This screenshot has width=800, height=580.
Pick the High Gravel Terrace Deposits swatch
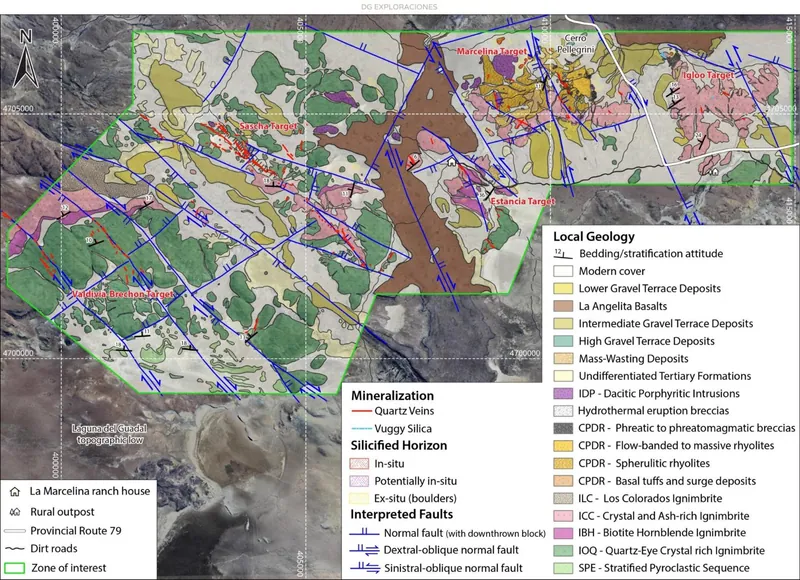click(x=563, y=341)
